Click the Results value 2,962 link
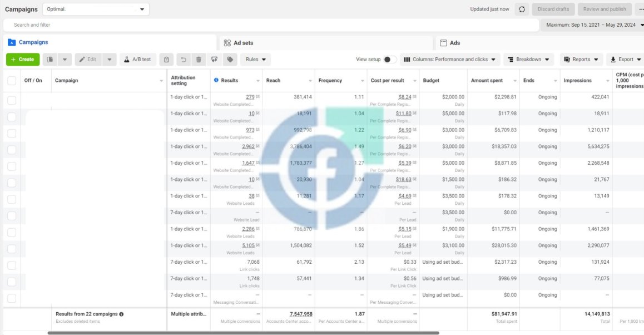 click(x=248, y=146)
